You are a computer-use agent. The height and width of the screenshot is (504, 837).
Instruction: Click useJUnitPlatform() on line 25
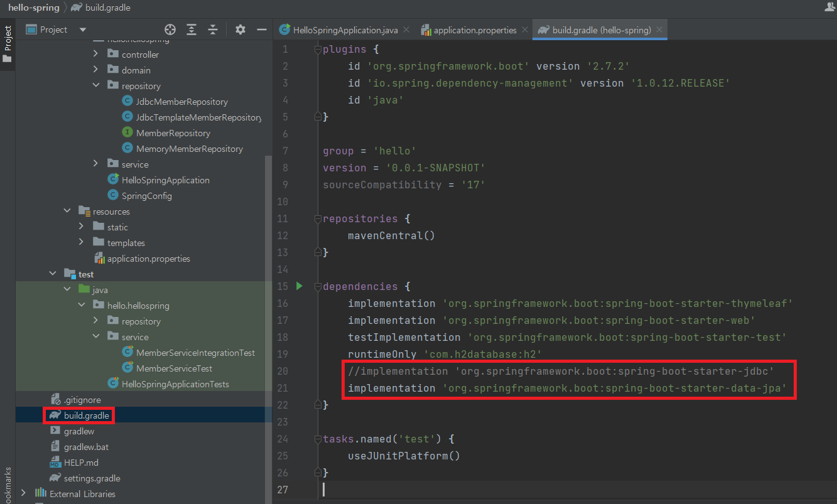(404, 456)
